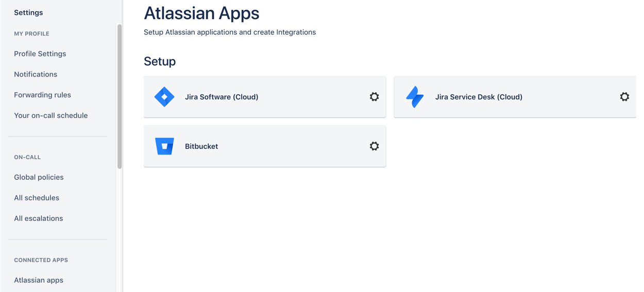Open All schedules

pyautogui.click(x=37, y=198)
